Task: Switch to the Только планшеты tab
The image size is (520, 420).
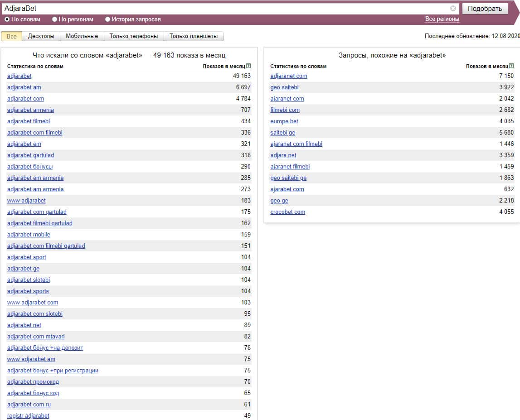Action: [x=194, y=36]
